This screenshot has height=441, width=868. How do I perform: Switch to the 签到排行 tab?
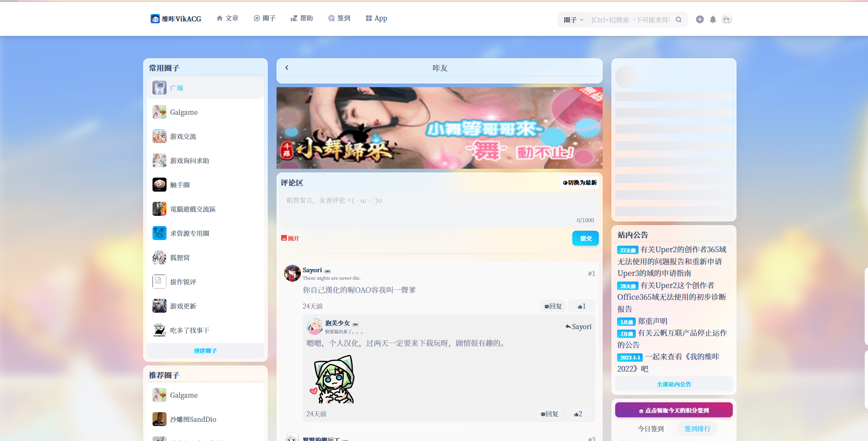[x=697, y=429]
